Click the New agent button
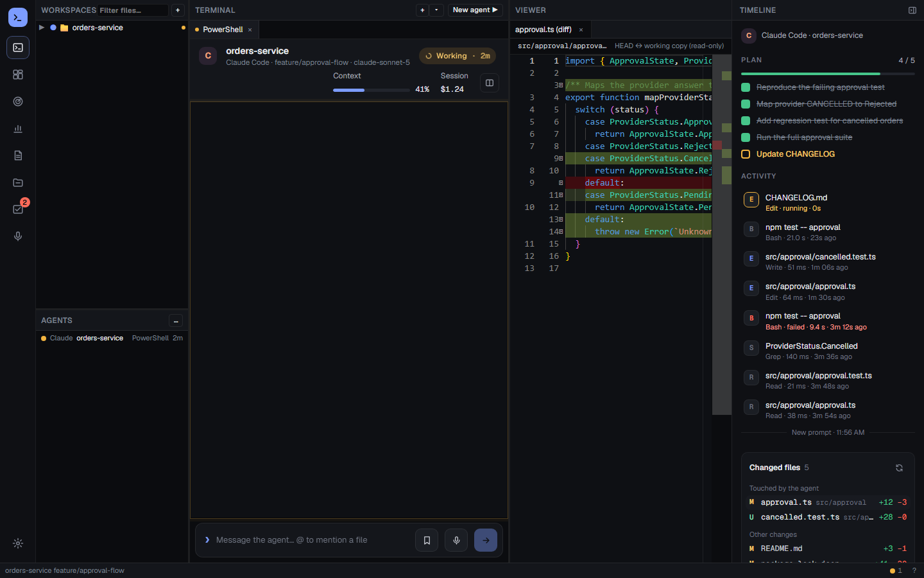Image resolution: width=924 pixels, height=578 pixels. 475,10
